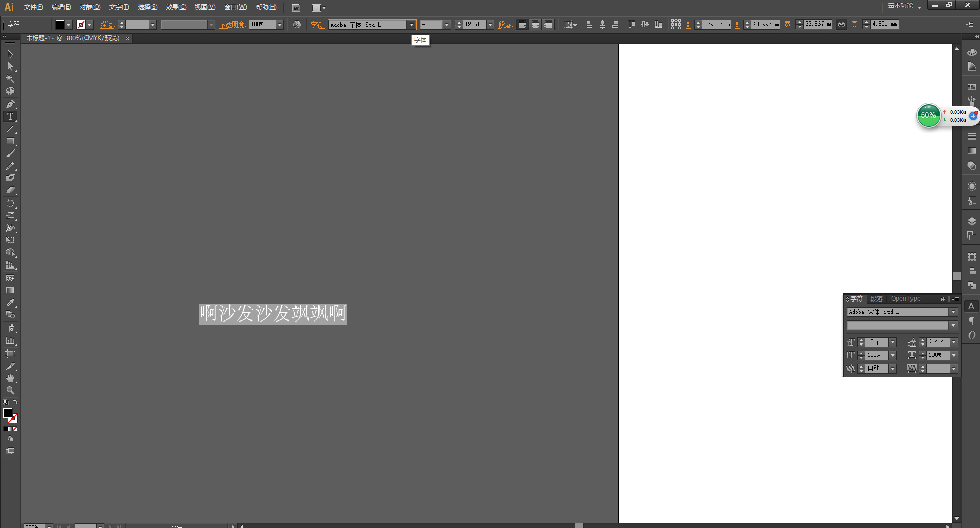Select the Lasso tool
The width and height of the screenshot is (980, 528).
pos(10,91)
